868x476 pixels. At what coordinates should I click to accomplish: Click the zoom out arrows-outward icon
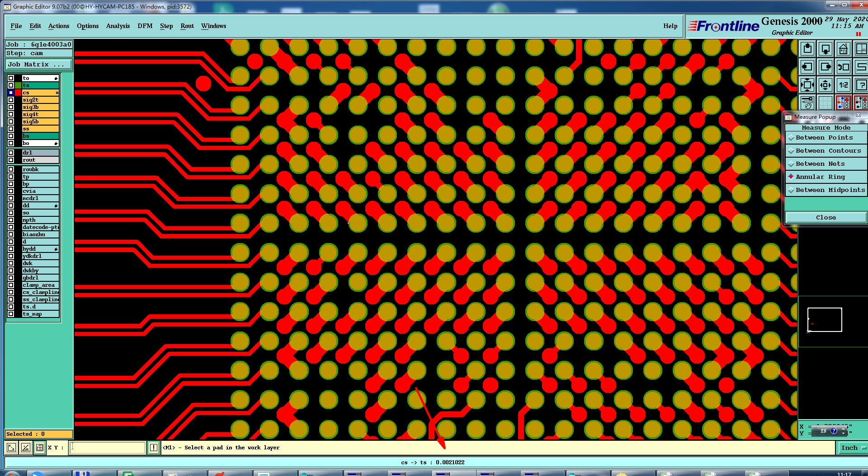(x=826, y=85)
